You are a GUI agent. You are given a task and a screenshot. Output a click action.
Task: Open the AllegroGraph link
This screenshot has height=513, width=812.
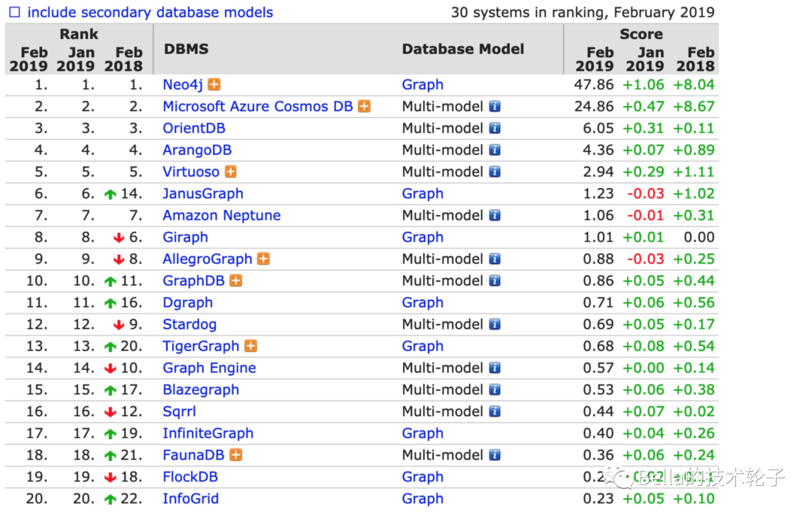tap(208, 259)
